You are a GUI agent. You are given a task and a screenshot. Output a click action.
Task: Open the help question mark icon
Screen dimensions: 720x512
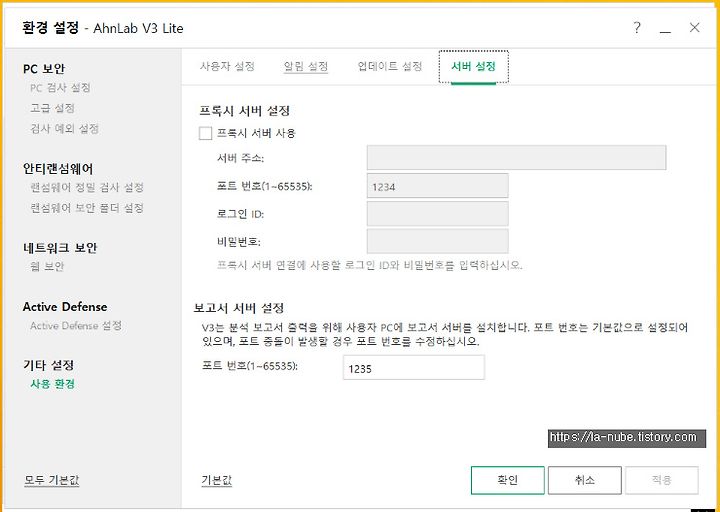click(636, 28)
